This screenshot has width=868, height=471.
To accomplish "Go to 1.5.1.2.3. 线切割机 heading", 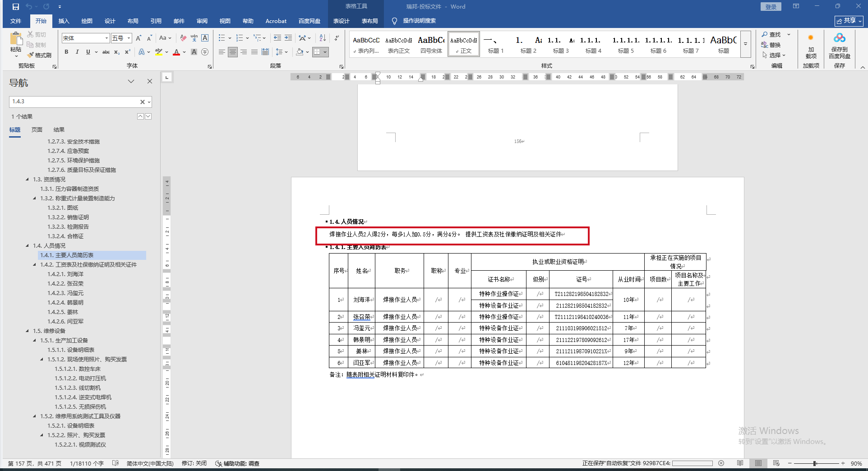I will coord(78,388).
